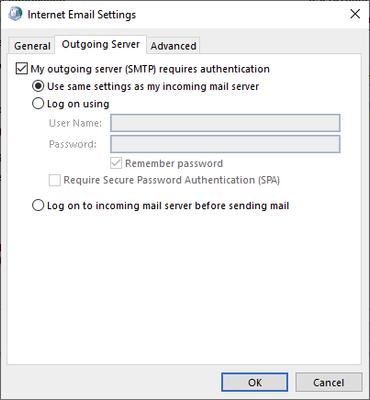
Task: Select the Outgoing Server tab
Action: click(101, 44)
